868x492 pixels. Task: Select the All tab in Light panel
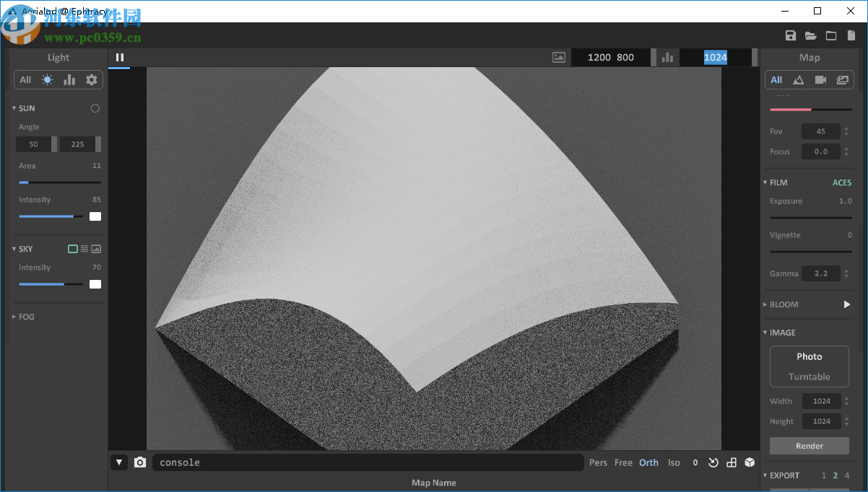click(25, 80)
